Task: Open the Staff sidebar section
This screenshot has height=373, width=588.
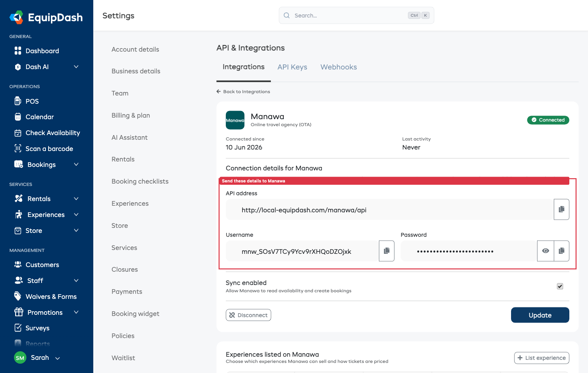Action: click(35, 281)
